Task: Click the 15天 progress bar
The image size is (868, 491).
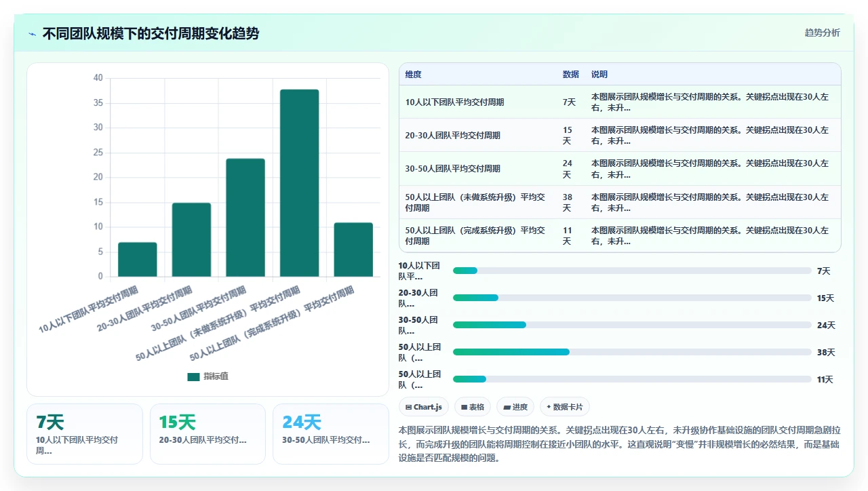Action: click(632, 298)
